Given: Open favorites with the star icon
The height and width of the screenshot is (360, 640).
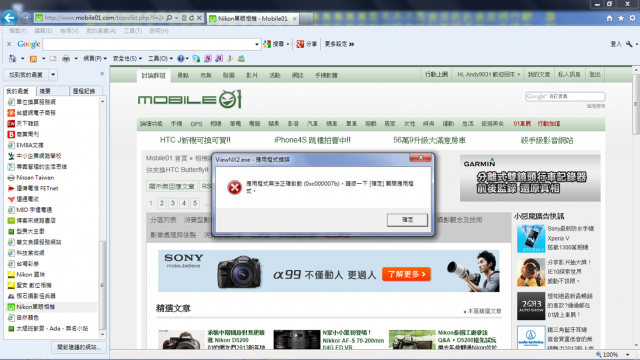Looking at the screenshot, I should (621, 18).
